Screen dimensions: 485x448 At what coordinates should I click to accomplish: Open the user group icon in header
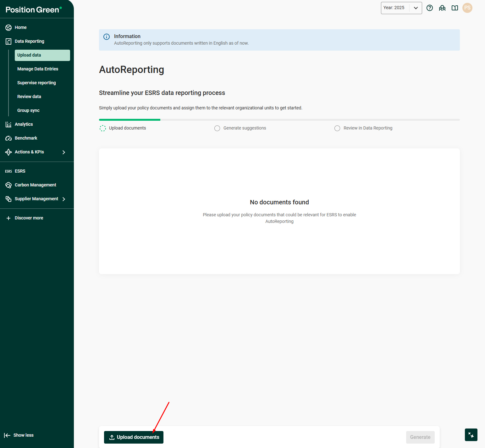[x=442, y=8]
